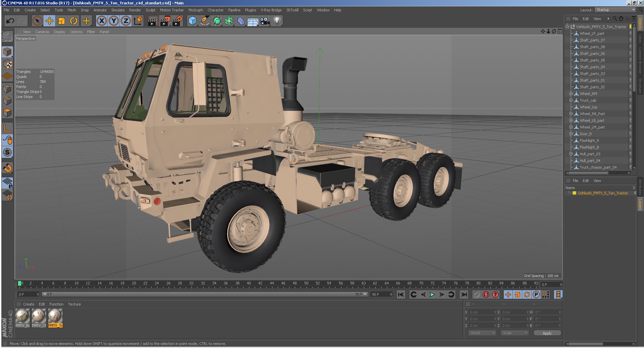
Task: Open the Simulate menu
Action: [x=118, y=10]
